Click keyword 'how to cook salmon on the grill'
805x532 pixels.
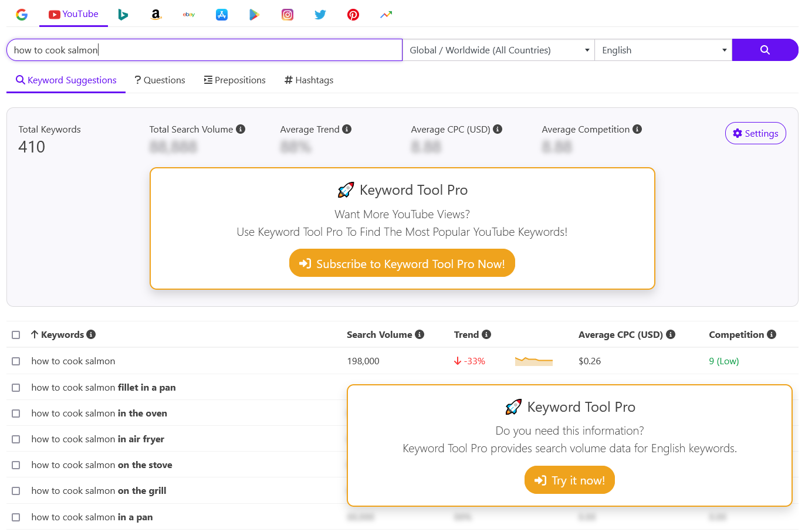(x=99, y=491)
